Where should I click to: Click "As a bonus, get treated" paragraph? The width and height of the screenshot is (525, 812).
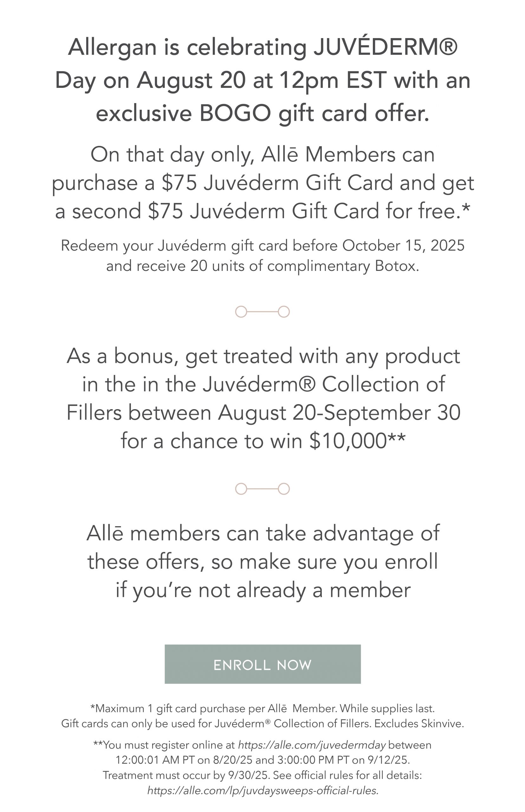(x=263, y=398)
